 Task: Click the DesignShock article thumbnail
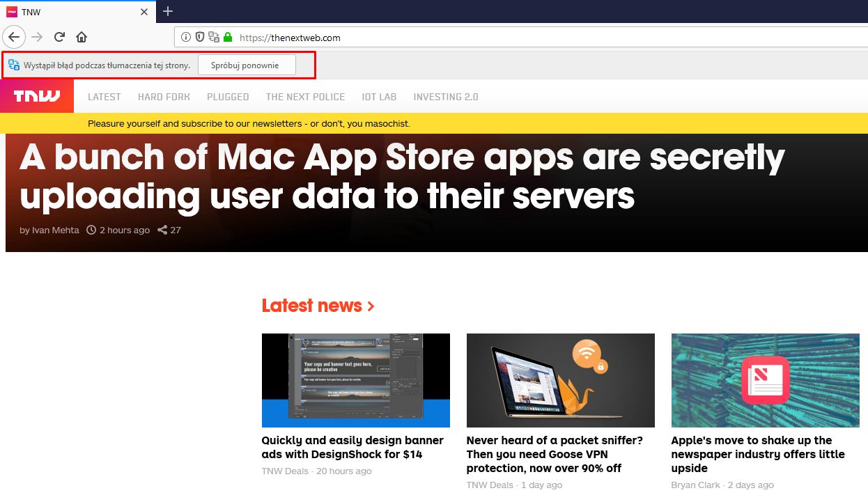pos(356,380)
